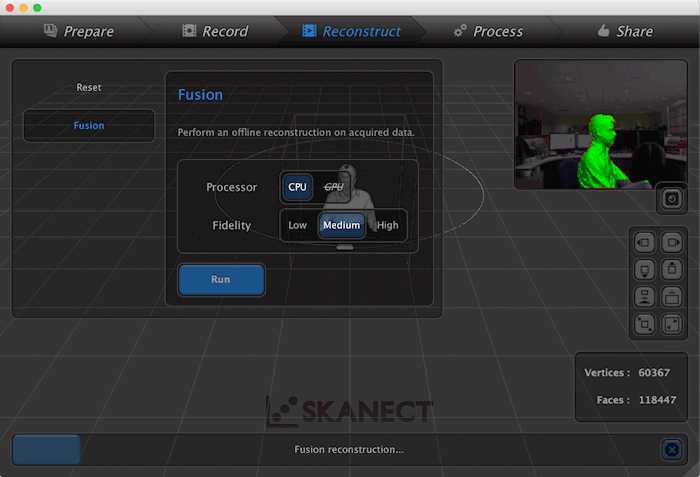The image size is (700, 477).
Task: Click the Vertices count 60367
Action: 654,372
